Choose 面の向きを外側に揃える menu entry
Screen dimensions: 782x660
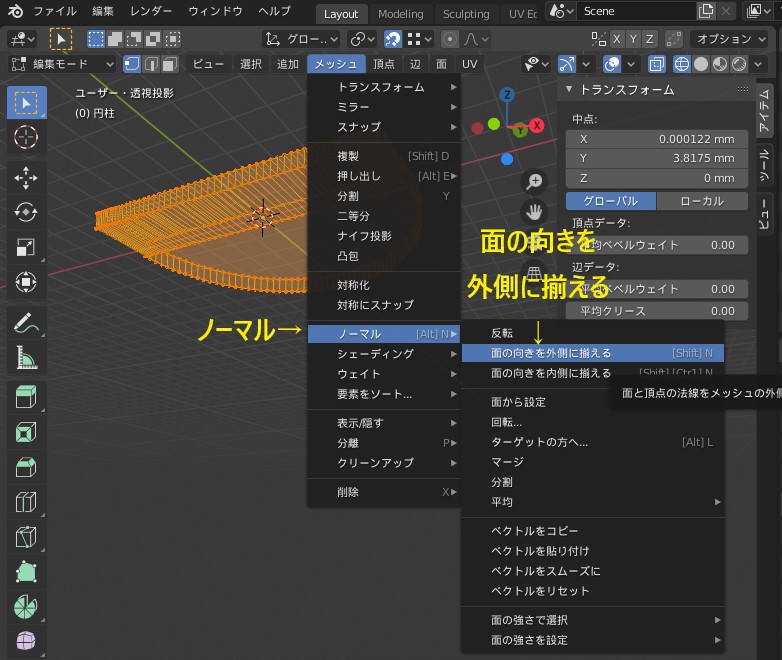click(592, 353)
